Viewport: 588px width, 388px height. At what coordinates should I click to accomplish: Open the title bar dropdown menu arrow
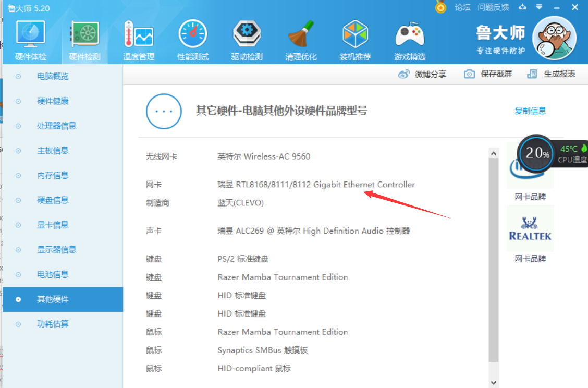pos(539,7)
